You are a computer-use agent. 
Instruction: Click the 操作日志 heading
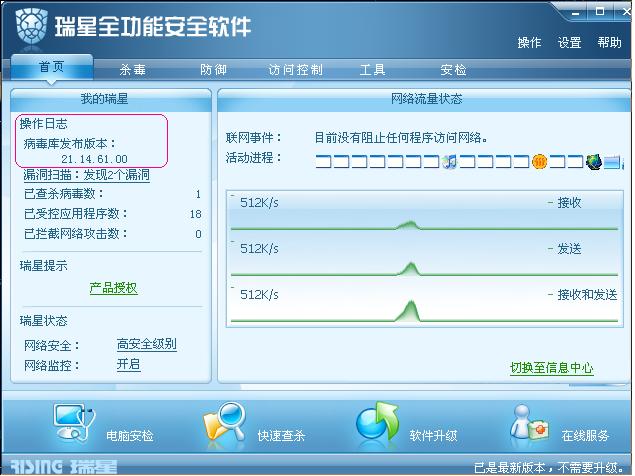[x=43, y=124]
